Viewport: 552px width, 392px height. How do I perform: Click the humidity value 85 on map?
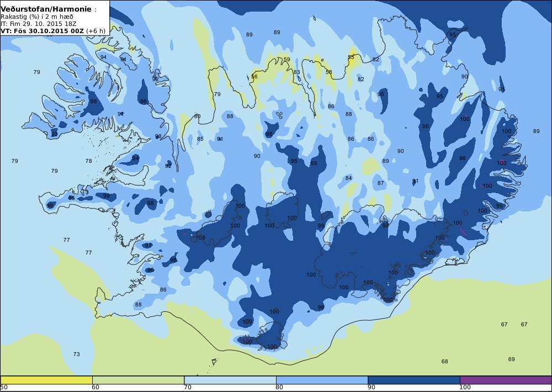200,139
